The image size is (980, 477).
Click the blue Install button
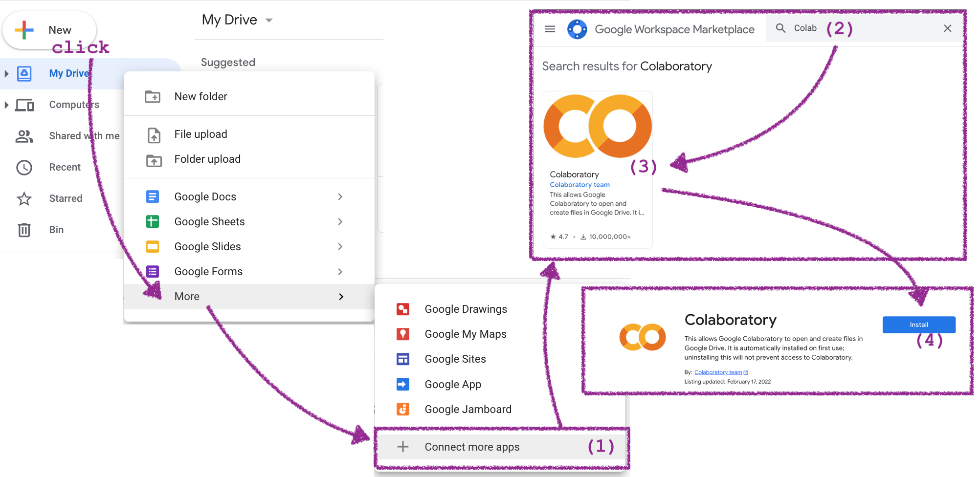[919, 325]
